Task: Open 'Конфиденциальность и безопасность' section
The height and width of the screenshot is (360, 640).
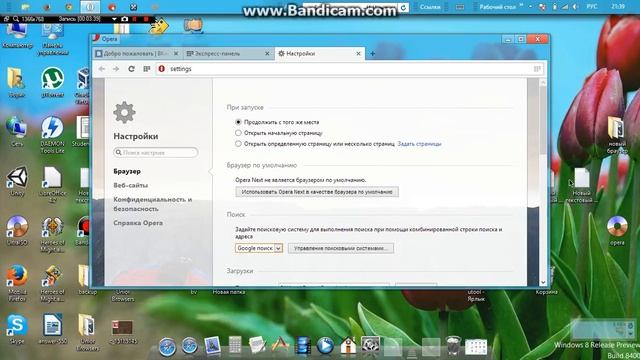Action: tap(153, 204)
